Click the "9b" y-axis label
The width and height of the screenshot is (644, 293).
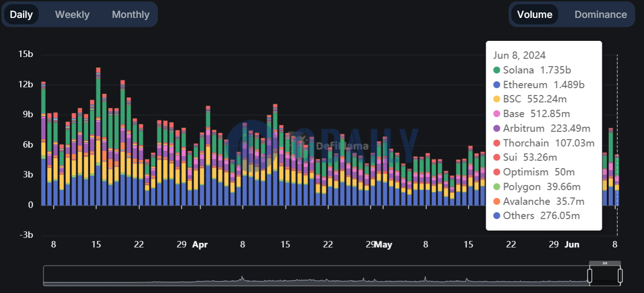pyautogui.click(x=28, y=115)
